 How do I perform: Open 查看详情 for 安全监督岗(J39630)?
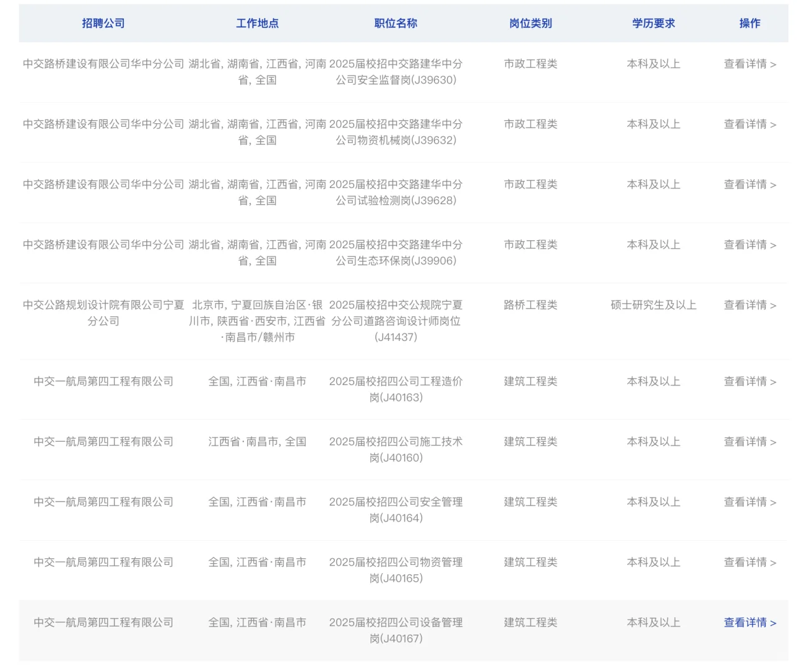pos(749,64)
